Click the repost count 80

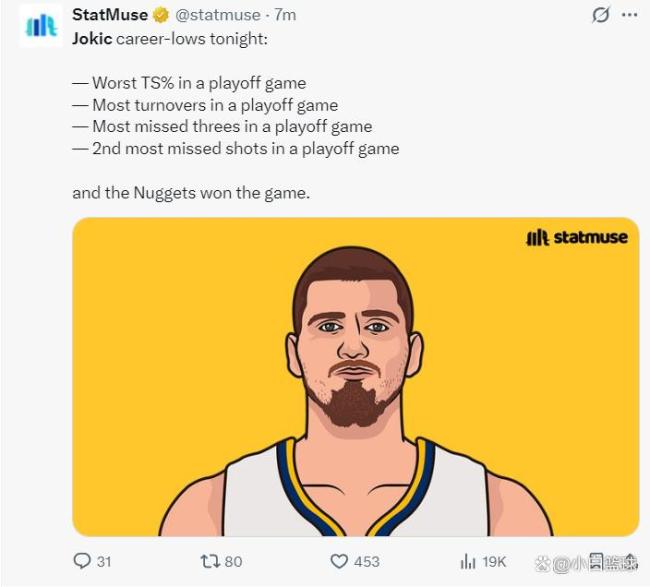[x=233, y=561]
